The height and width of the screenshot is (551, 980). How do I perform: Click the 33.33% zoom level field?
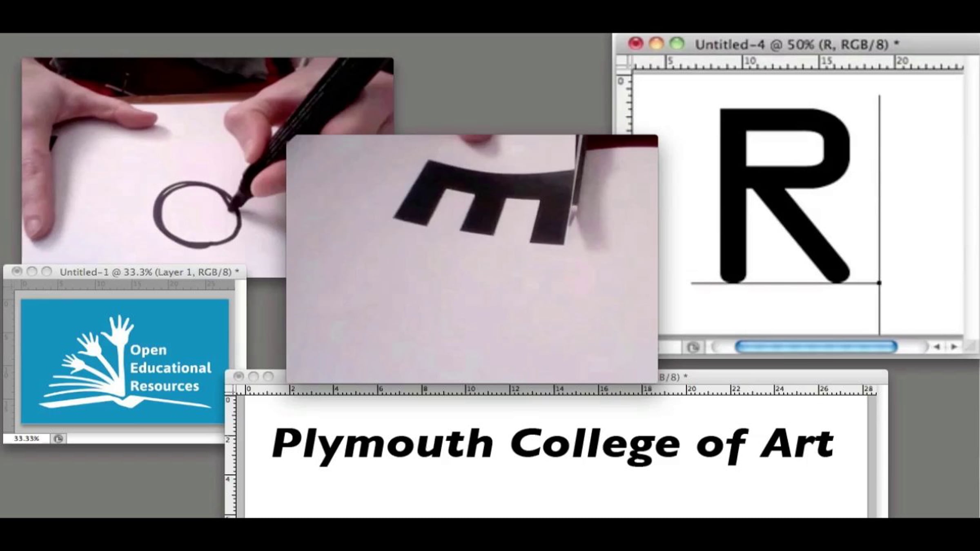point(26,439)
